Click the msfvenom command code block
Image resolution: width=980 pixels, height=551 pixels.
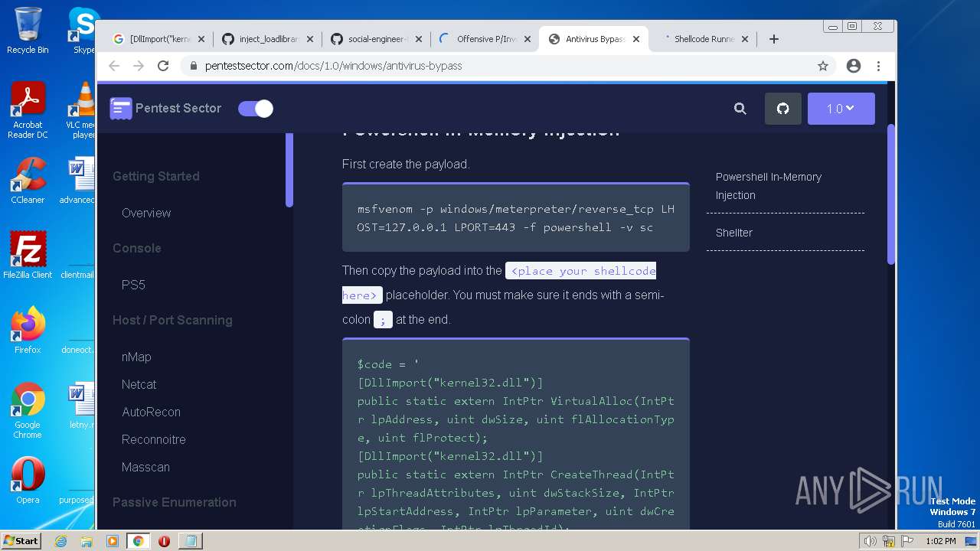[x=516, y=217]
